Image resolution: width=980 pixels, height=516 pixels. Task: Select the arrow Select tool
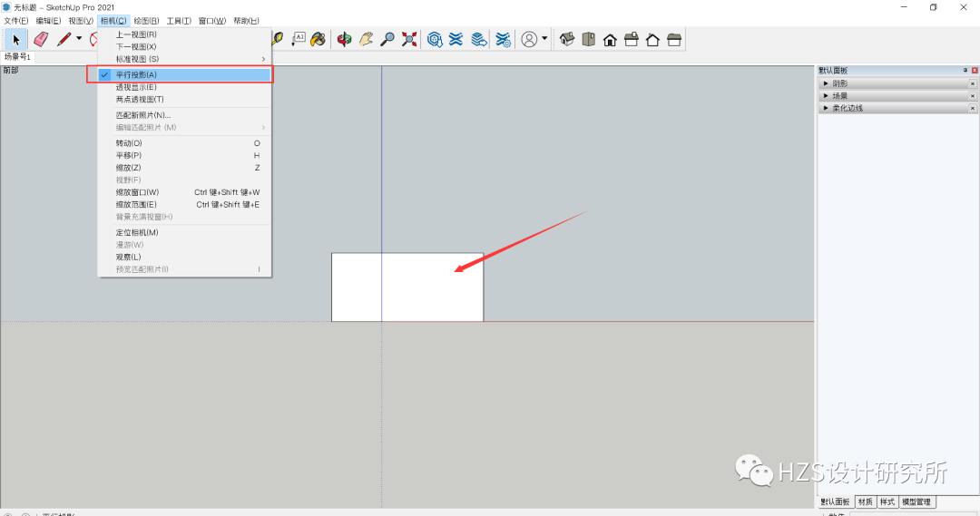click(16, 40)
